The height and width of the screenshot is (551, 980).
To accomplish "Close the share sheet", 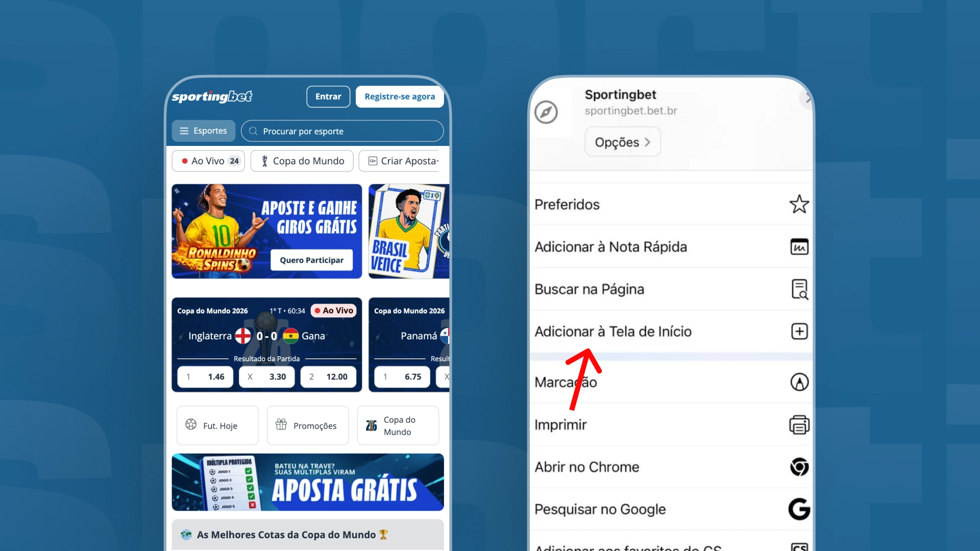I will pyautogui.click(x=806, y=98).
